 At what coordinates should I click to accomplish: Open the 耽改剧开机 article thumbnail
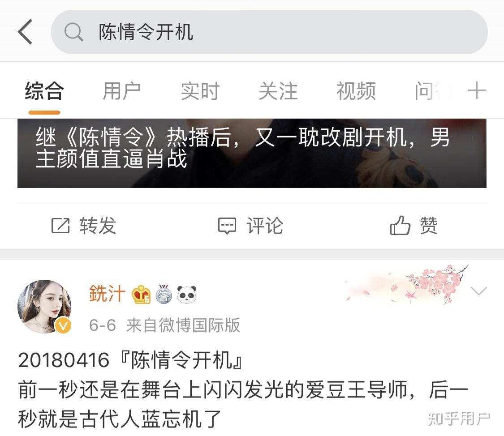(x=252, y=153)
